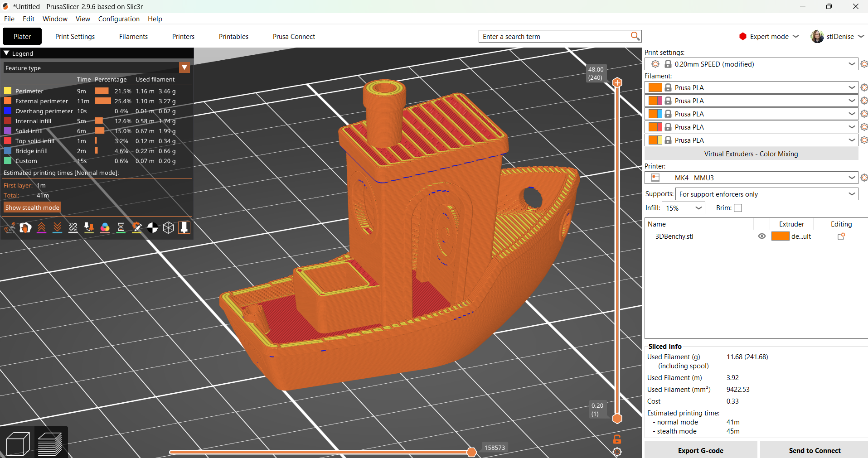This screenshot has height=458, width=868.
Task: Edit printer preset gear icon
Action: click(x=864, y=178)
